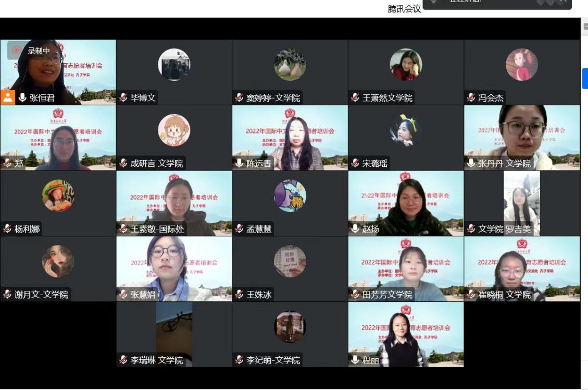
Task: Click the microphone icon beside 程丽
Action: [355, 360]
